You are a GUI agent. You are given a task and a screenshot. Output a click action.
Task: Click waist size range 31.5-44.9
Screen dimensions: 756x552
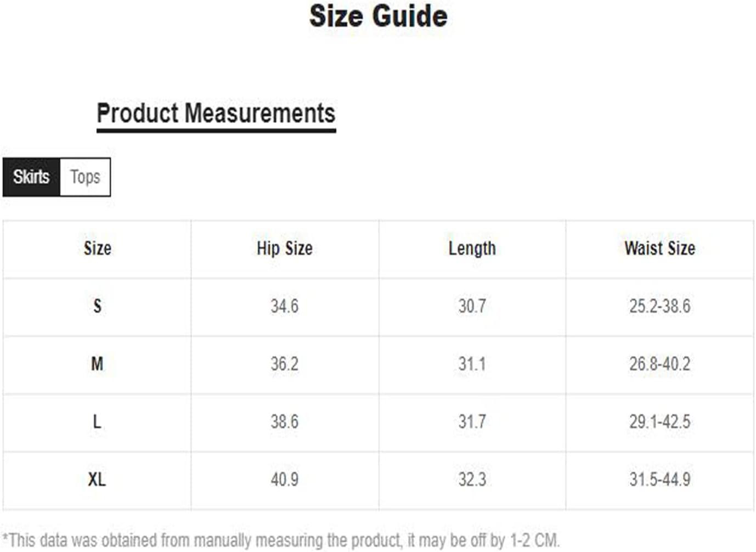tap(660, 480)
